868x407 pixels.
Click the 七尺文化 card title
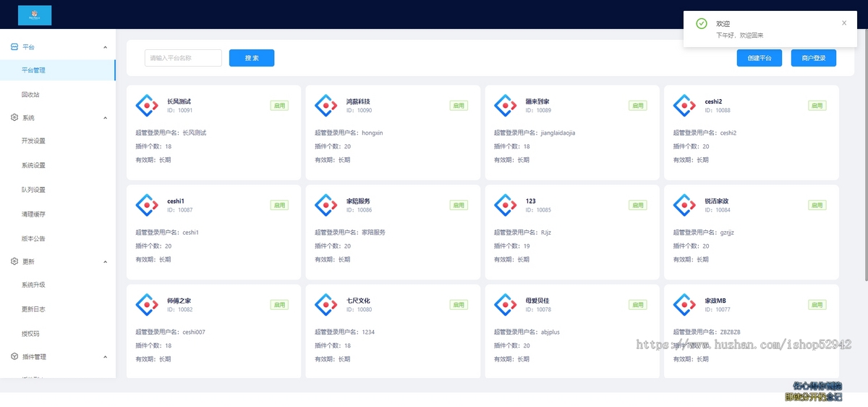[358, 301]
